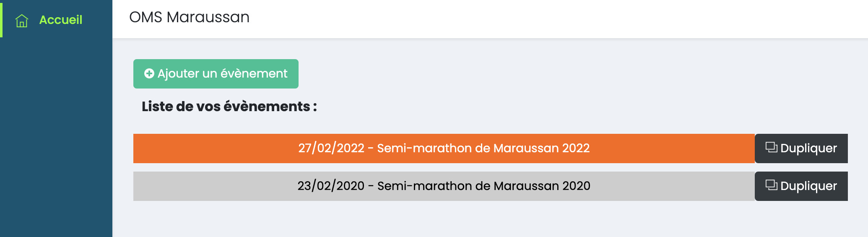868x237 pixels.
Task: Click the Dupliquer label on the 2022 row
Action: point(808,148)
